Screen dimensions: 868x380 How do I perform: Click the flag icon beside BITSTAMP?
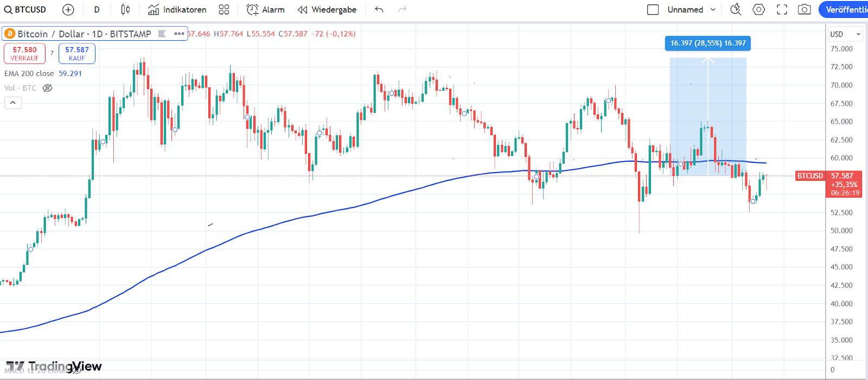click(x=162, y=34)
